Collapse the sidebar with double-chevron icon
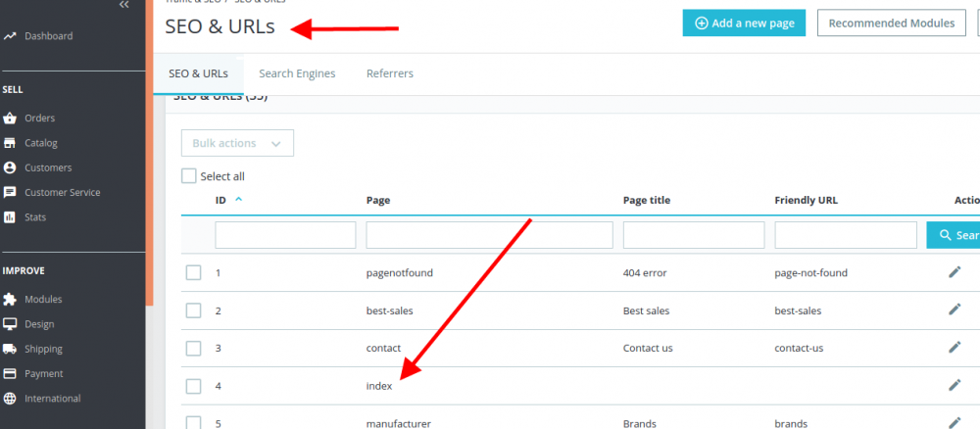 (123, 5)
